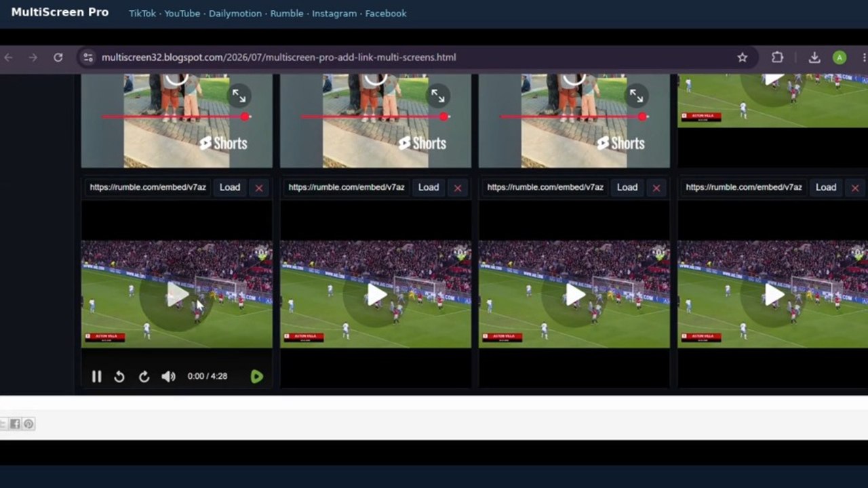Expand the third Shorts video to fullscreen

[636, 96]
